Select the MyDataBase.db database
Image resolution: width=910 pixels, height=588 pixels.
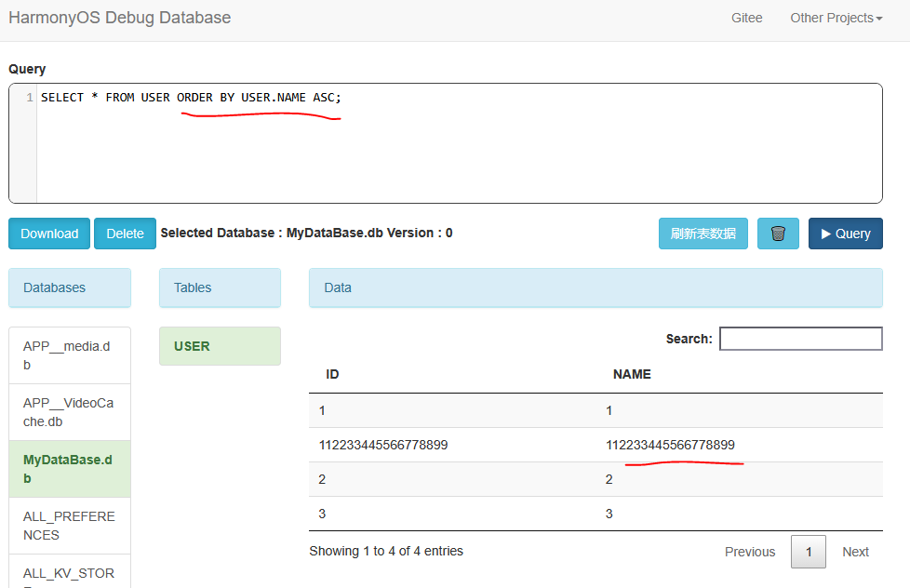pos(69,469)
